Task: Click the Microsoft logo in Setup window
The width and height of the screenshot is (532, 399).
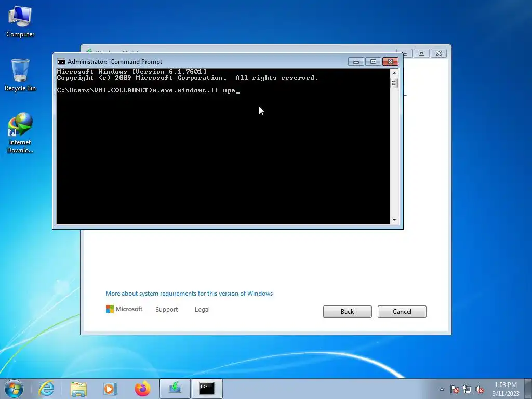Action: pyautogui.click(x=124, y=309)
